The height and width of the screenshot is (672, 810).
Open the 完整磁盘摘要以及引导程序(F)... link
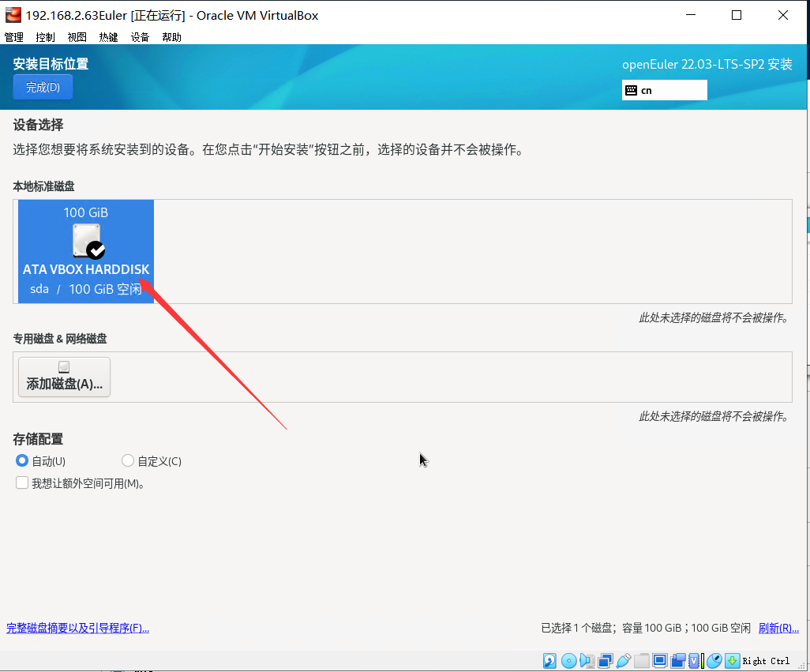coord(77,628)
